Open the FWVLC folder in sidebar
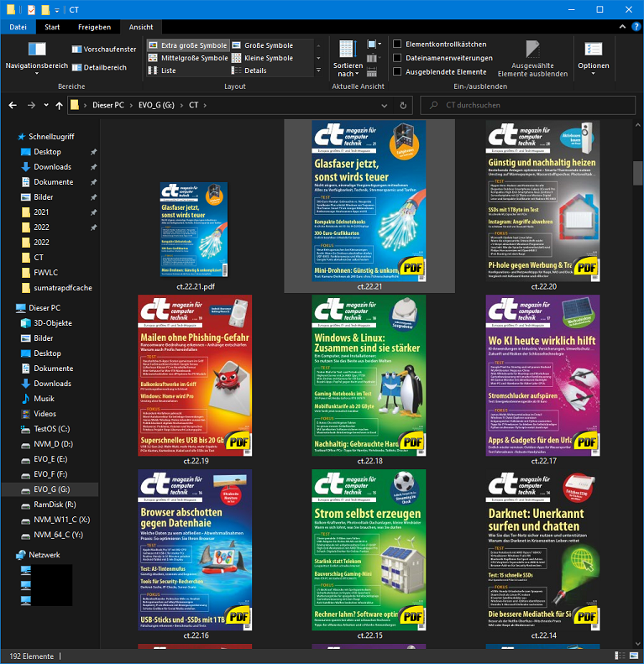 [x=45, y=273]
